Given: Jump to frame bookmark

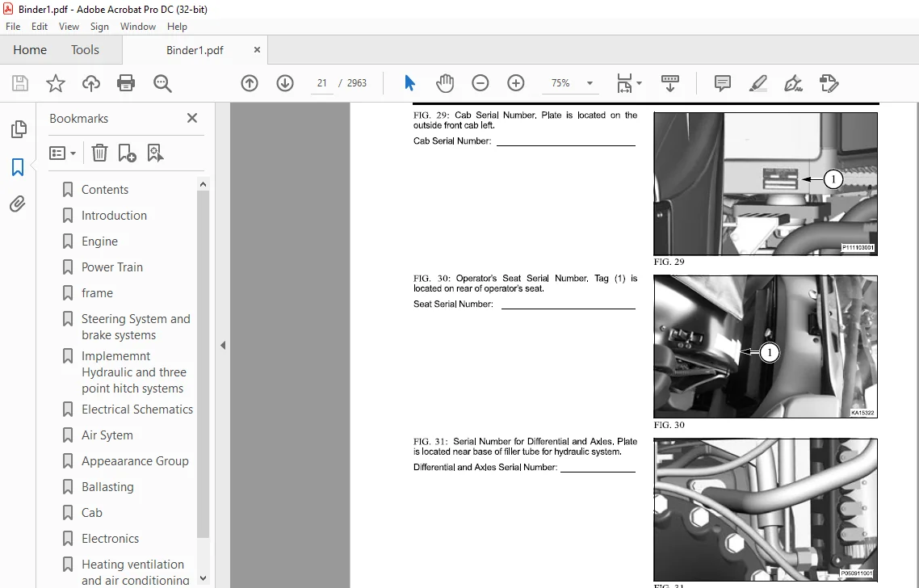Looking at the screenshot, I should 97,292.
